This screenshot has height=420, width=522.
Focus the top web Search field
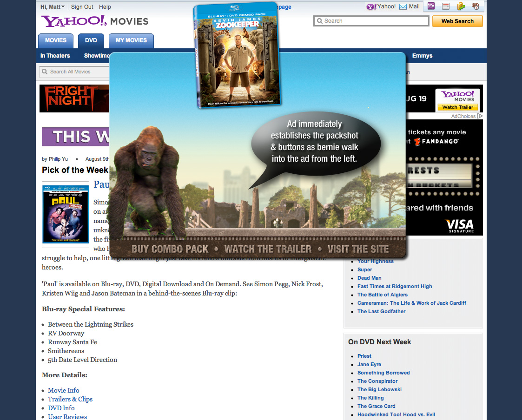371,21
